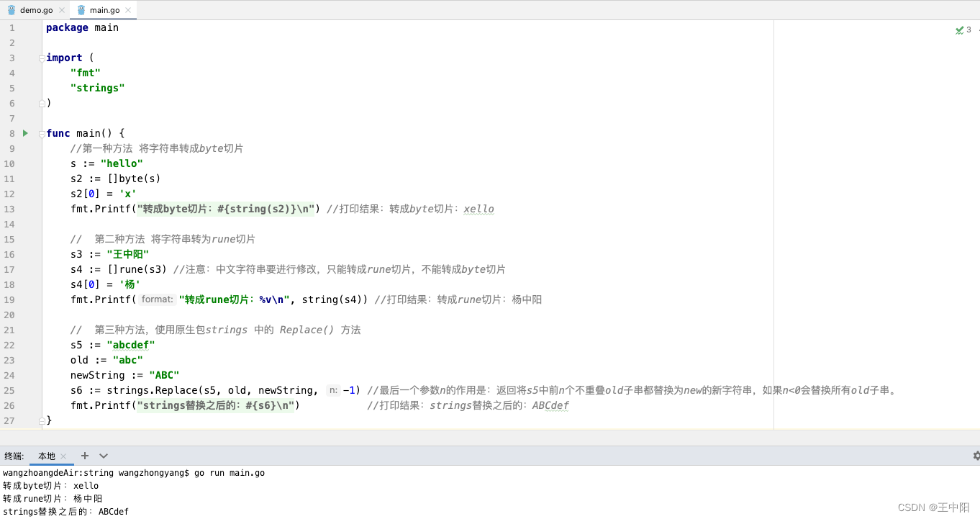Click the "hello" string literal
Viewport: 980px width, 519px height.
pyautogui.click(x=122, y=163)
